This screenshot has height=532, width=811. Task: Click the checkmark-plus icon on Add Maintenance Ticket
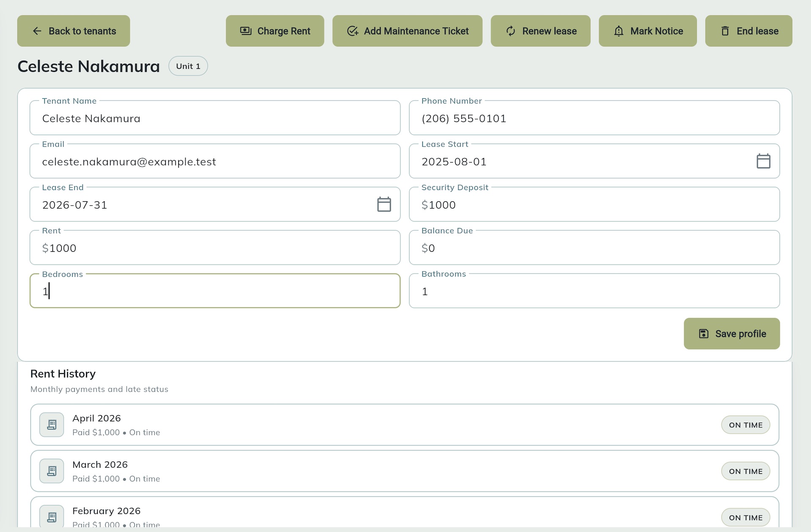[353, 31]
